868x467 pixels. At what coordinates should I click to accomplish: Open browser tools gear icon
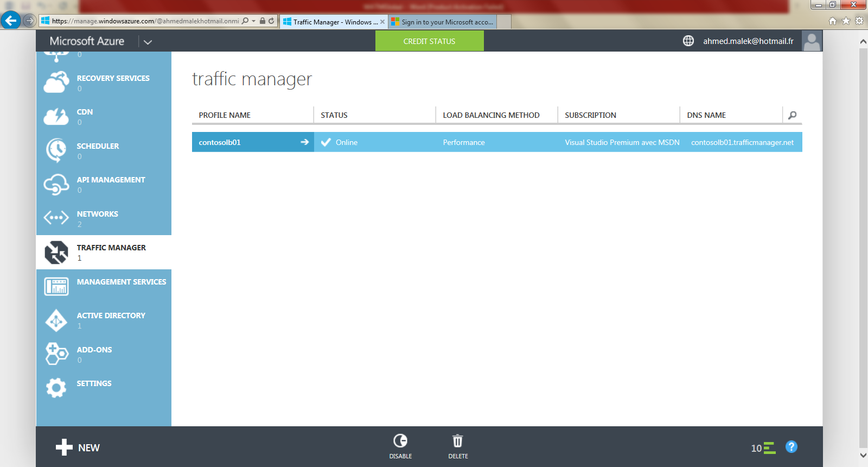click(859, 21)
